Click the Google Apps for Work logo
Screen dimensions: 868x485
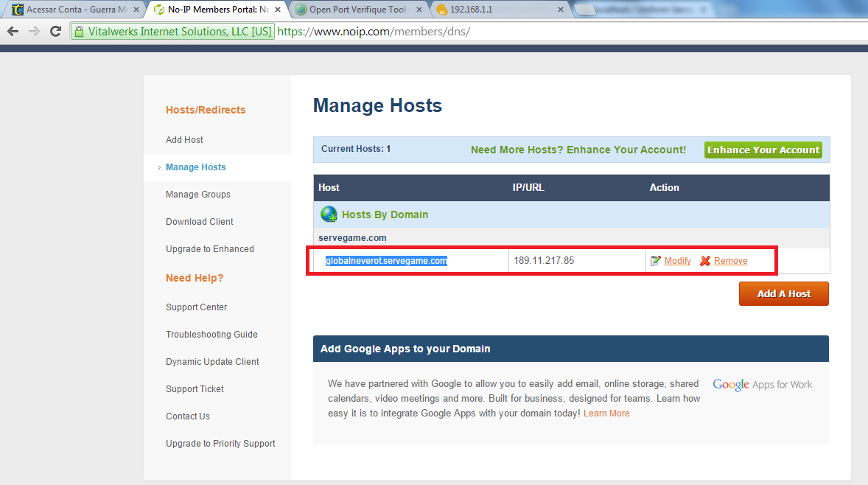coord(763,385)
